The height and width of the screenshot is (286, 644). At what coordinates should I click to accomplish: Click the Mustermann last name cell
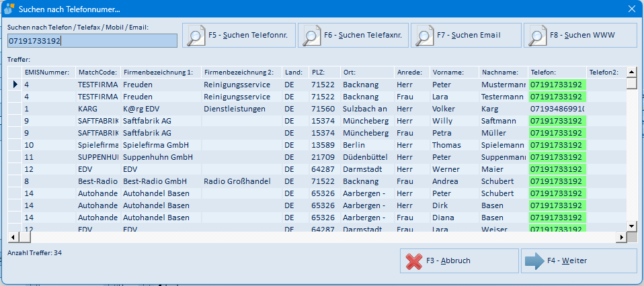point(504,85)
